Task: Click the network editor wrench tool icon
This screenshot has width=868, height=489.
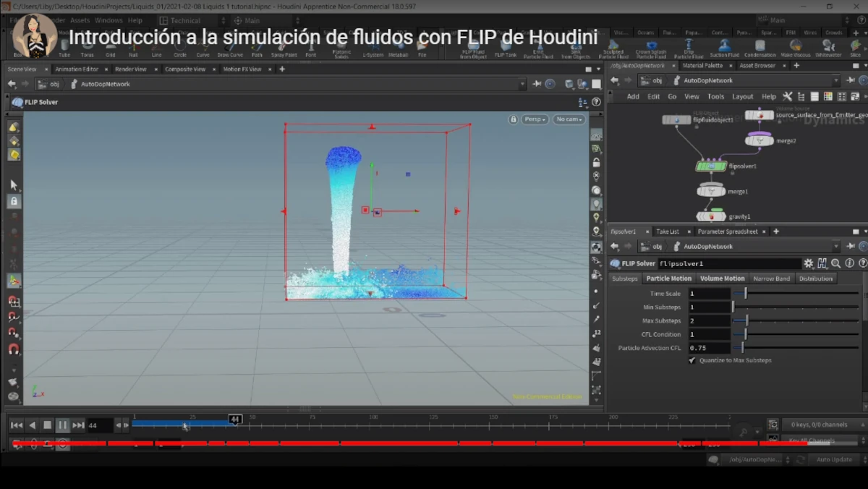Action: 787,96
